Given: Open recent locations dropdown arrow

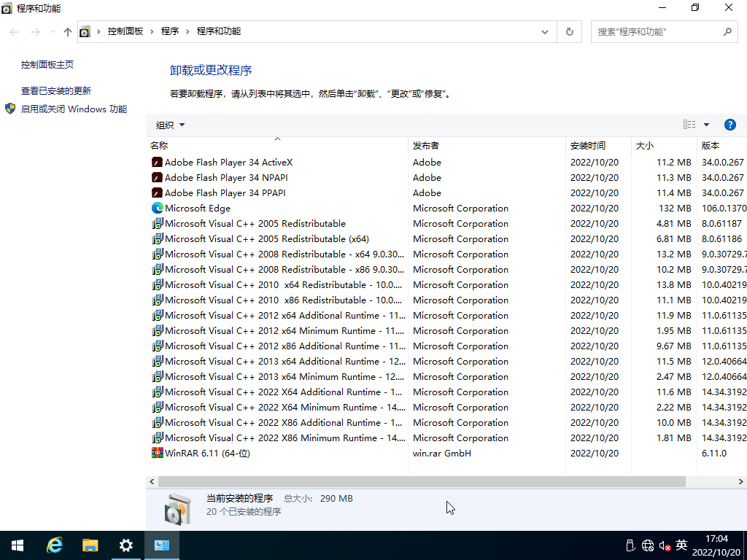Looking at the screenshot, I should click(x=53, y=32).
